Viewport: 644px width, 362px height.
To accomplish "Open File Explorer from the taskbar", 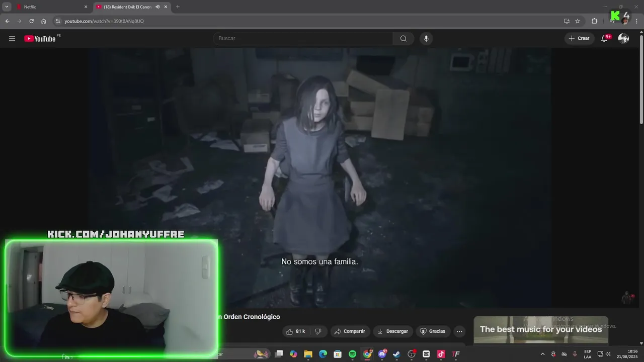I will 308,354.
